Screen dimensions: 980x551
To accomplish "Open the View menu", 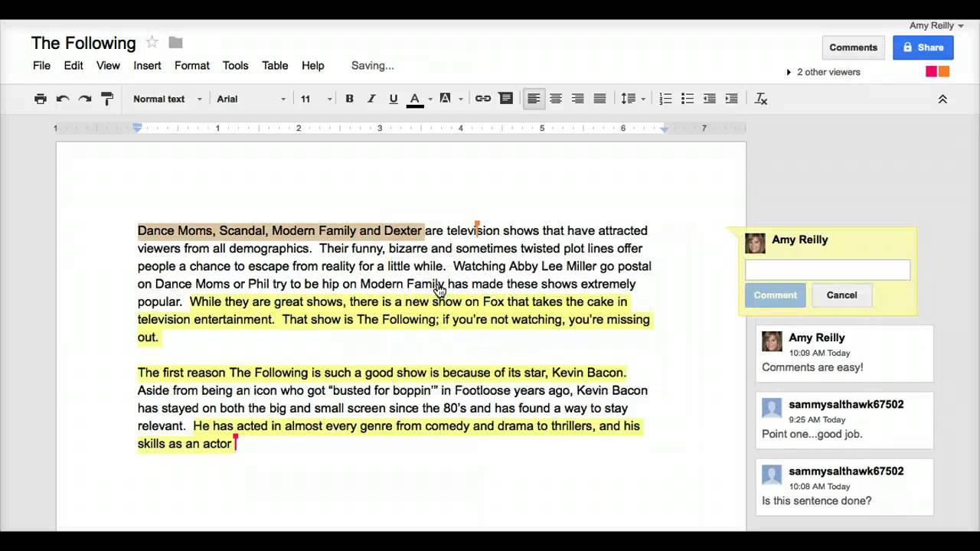I will (x=108, y=66).
